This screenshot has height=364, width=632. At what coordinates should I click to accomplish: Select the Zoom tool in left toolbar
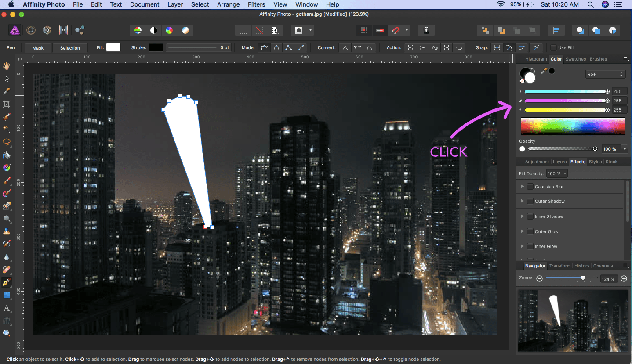(x=7, y=333)
